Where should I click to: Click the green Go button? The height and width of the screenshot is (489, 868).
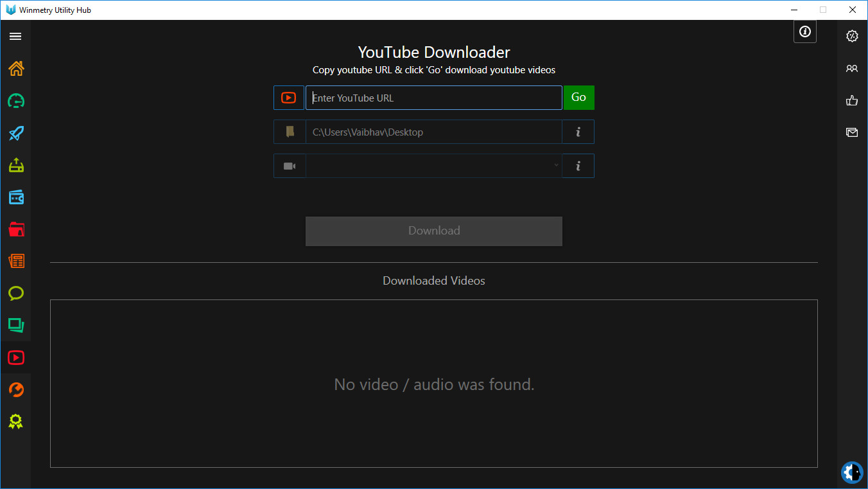click(x=579, y=98)
